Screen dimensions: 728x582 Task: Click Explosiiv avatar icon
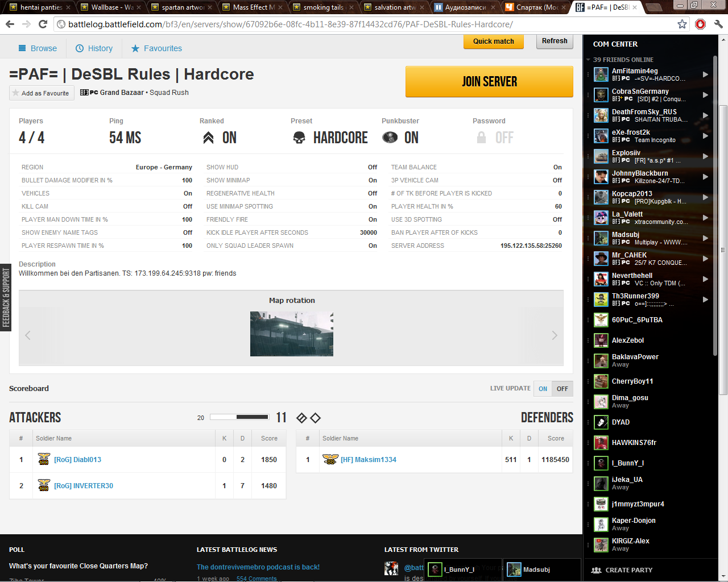click(601, 156)
